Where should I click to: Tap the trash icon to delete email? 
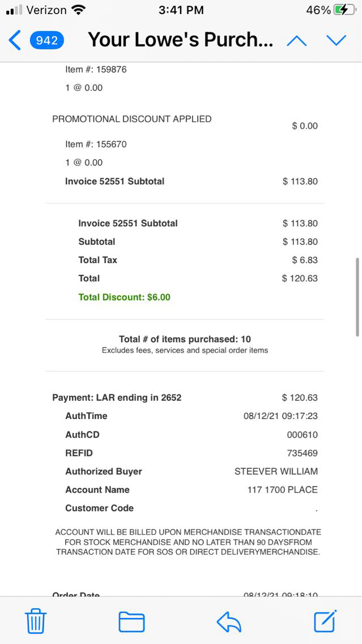coord(36,621)
